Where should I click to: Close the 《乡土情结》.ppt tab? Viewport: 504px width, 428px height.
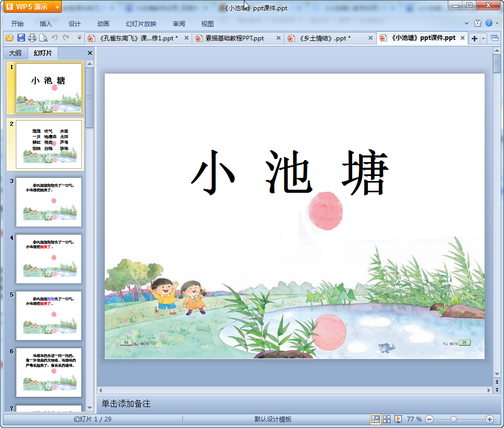pos(370,38)
